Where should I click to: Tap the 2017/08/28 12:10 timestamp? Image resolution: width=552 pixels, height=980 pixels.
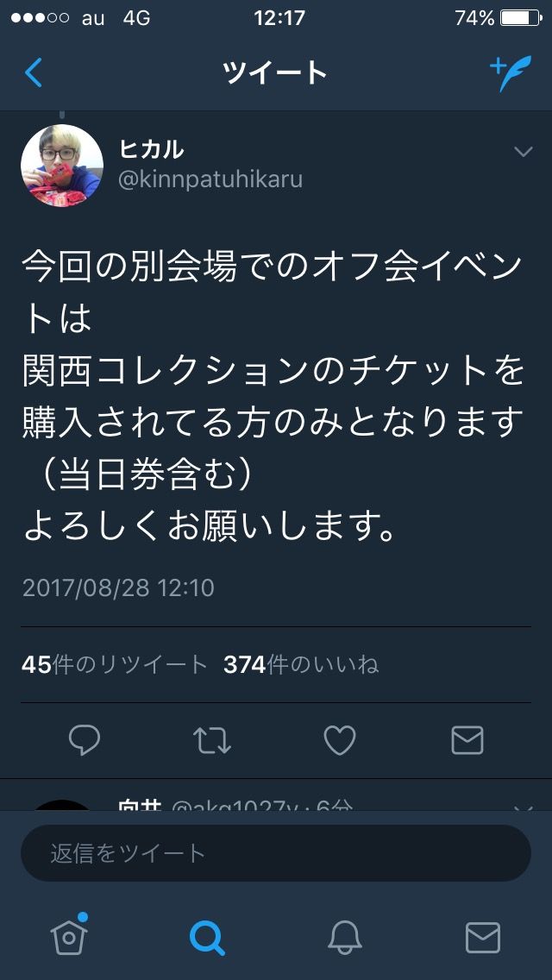point(118,587)
